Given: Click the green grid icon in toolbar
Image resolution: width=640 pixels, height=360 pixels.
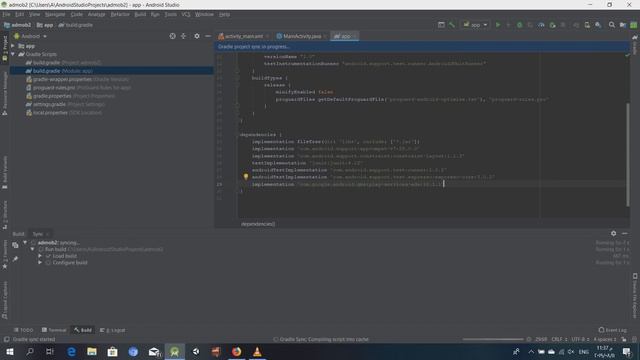Looking at the screenshot, I should coord(633,25).
